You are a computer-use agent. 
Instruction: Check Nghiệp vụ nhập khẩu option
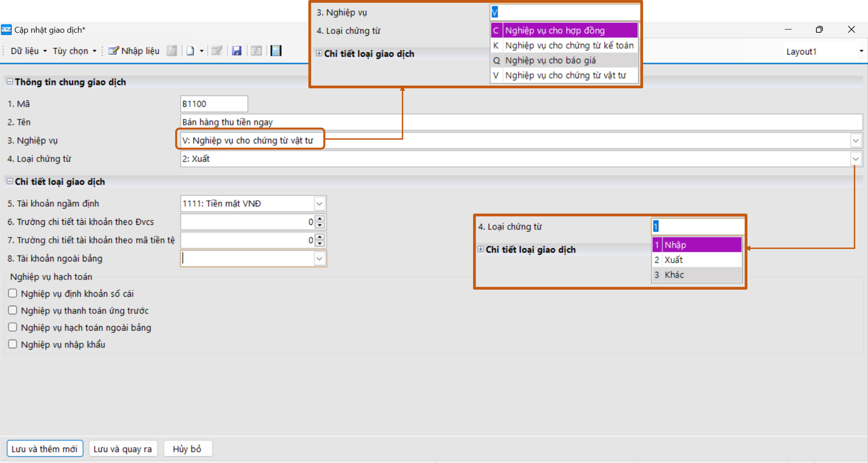pyautogui.click(x=12, y=344)
